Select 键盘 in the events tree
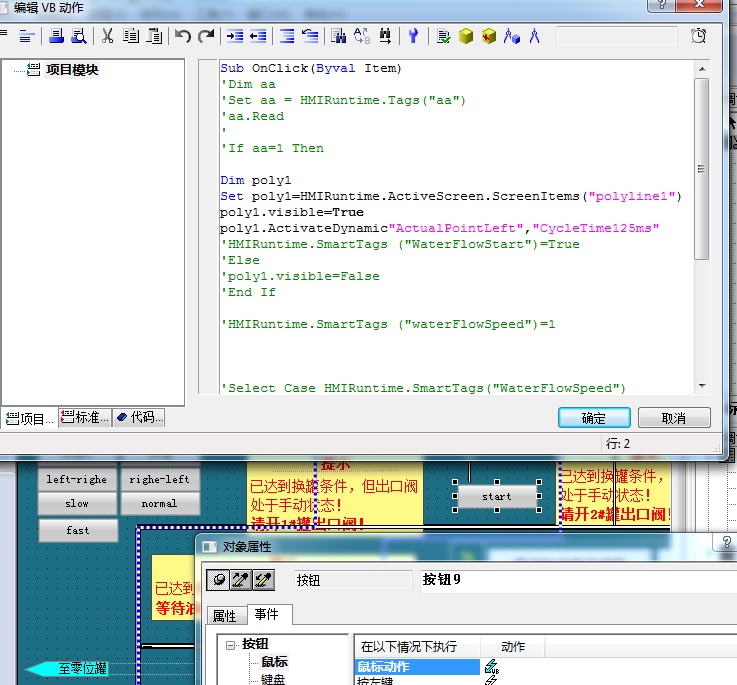 point(273,679)
